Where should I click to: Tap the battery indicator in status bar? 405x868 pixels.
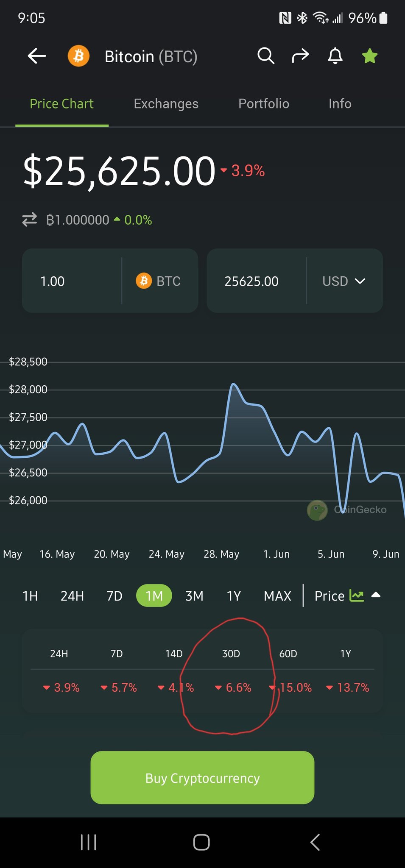(x=383, y=18)
